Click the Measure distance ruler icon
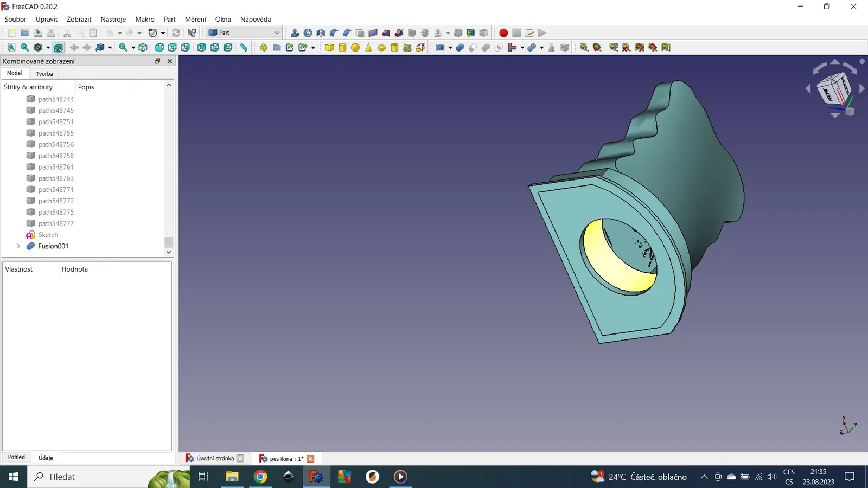The image size is (868, 488). coord(244,48)
